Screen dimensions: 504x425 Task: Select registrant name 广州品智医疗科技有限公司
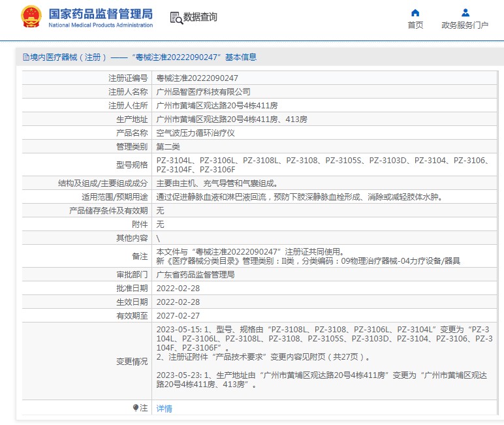pyautogui.click(x=203, y=91)
